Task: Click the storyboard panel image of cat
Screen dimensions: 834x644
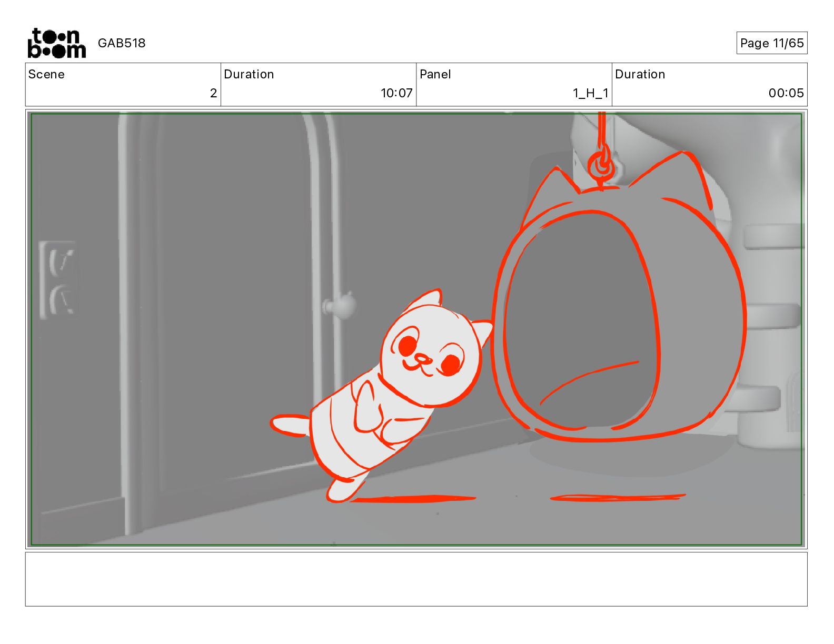Action: (x=416, y=329)
